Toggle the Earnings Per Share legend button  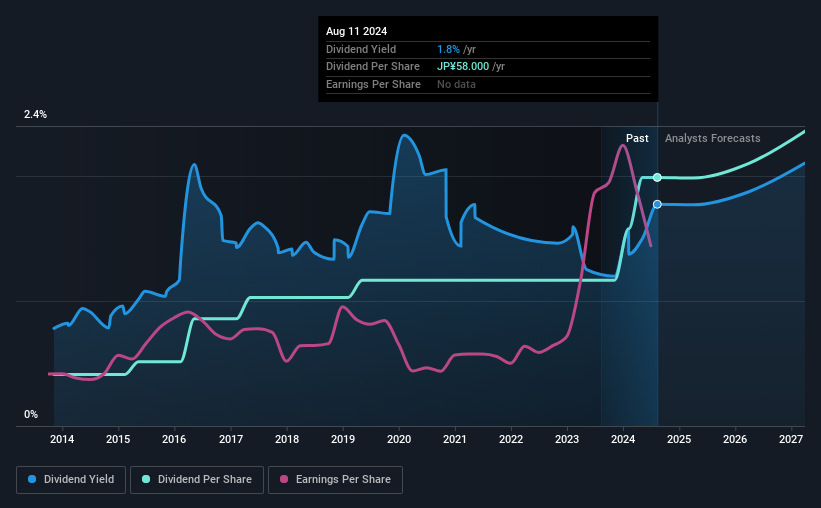335,480
